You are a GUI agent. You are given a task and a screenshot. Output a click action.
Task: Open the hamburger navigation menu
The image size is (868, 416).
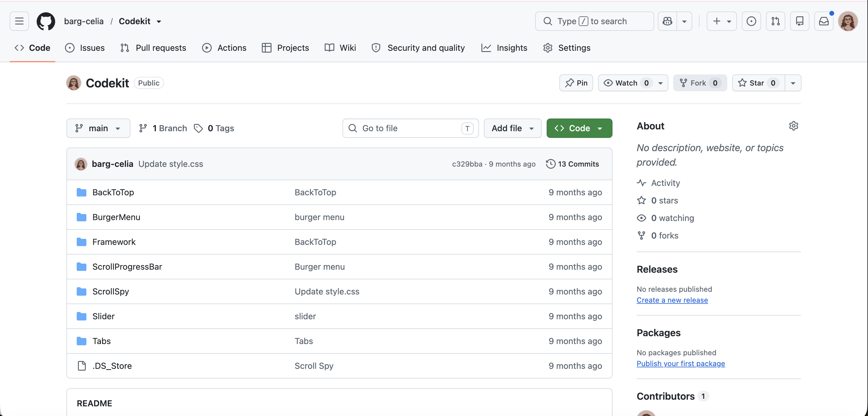19,21
